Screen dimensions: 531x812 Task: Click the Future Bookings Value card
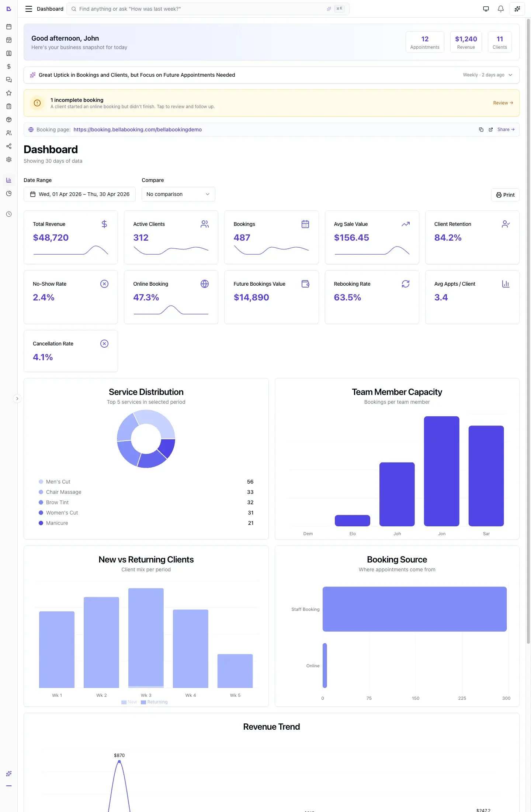tap(271, 297)
